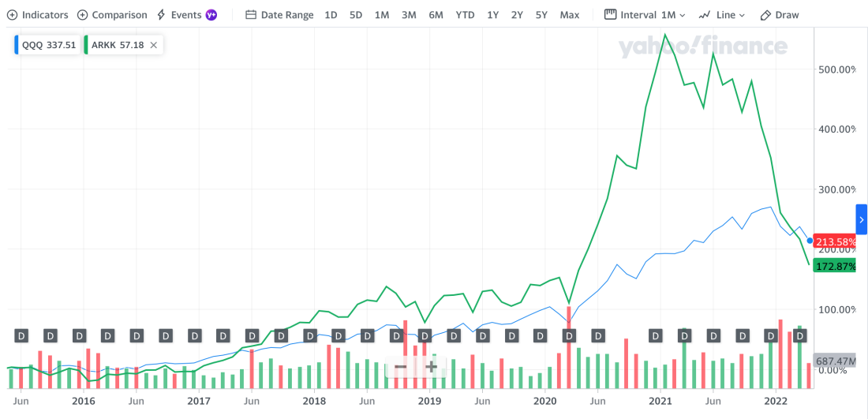Remove ARKK comparison with X

coord(154,46)
